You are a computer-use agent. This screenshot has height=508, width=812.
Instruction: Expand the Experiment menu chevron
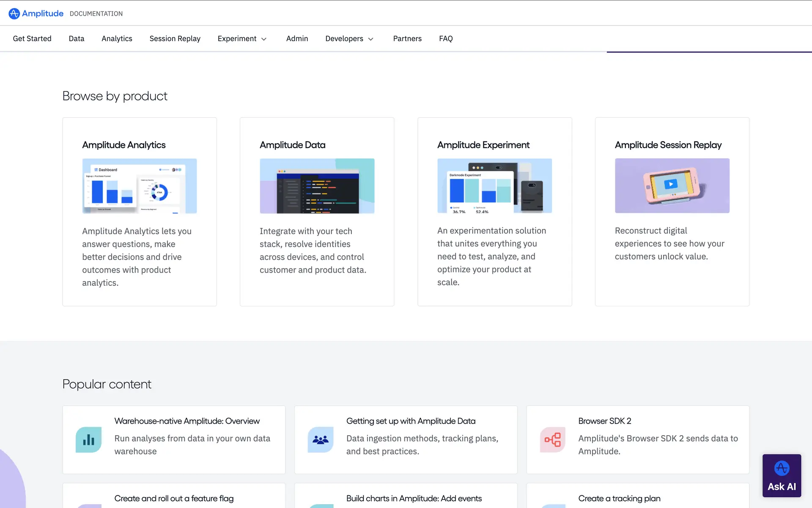click(x=264, y=39)
